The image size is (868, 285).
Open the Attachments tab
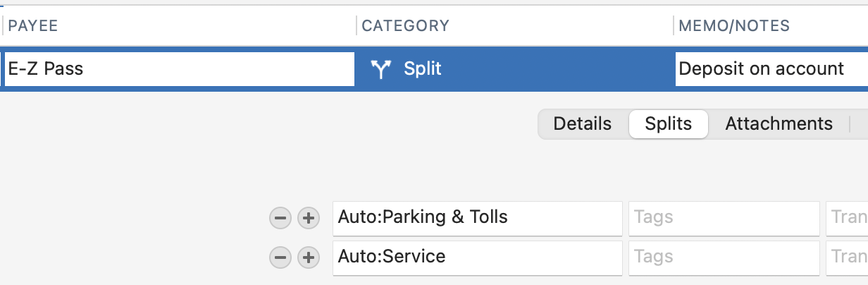(779, 124)
